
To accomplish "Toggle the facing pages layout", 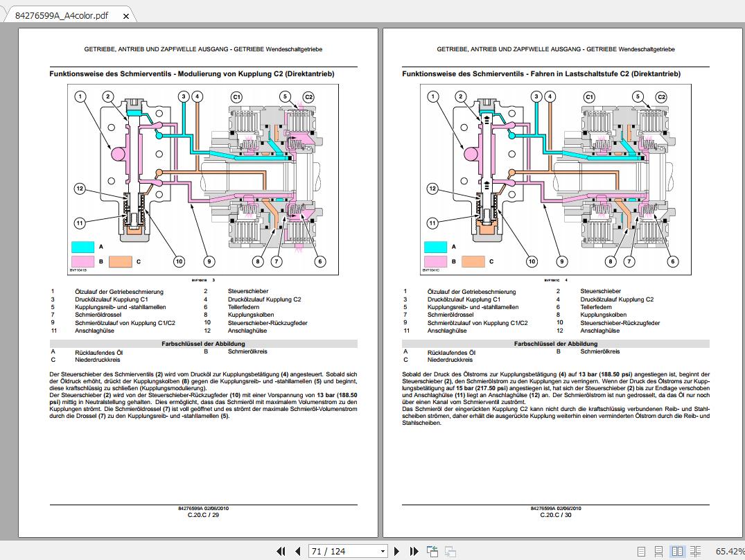I will pyautogui.click(x=678, y=550).
